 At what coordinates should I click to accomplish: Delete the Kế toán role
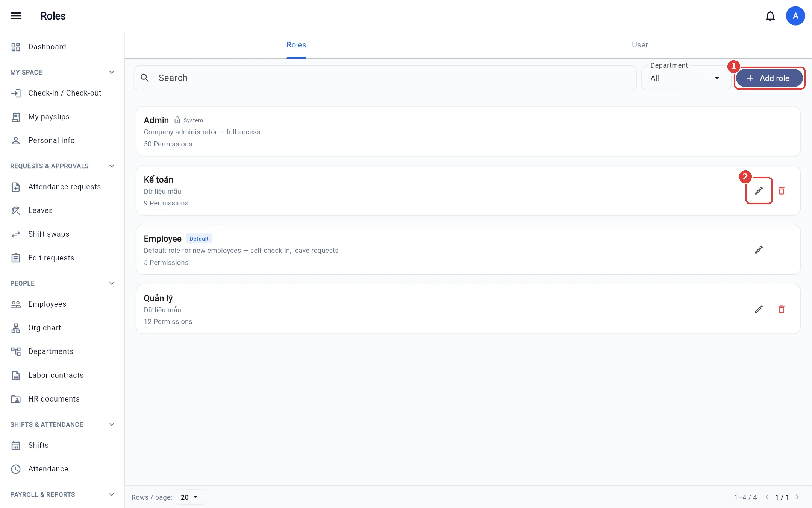click(782, 191)
